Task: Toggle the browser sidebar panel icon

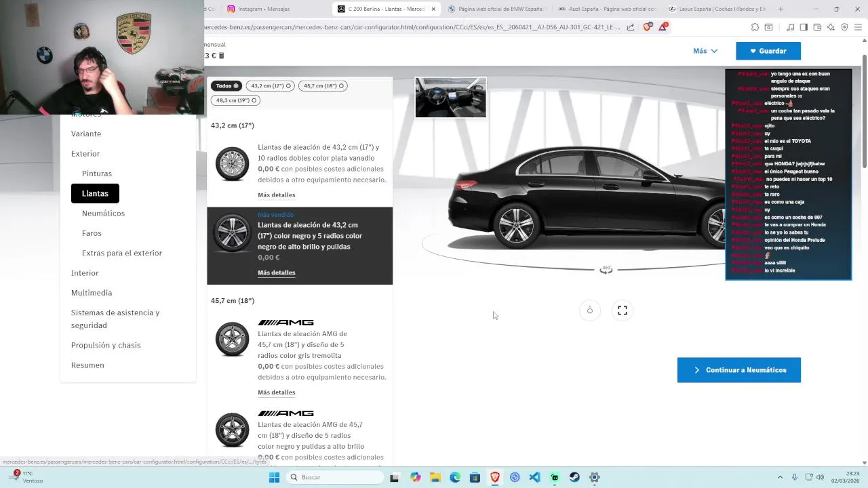Action: [x=804, y=27]
